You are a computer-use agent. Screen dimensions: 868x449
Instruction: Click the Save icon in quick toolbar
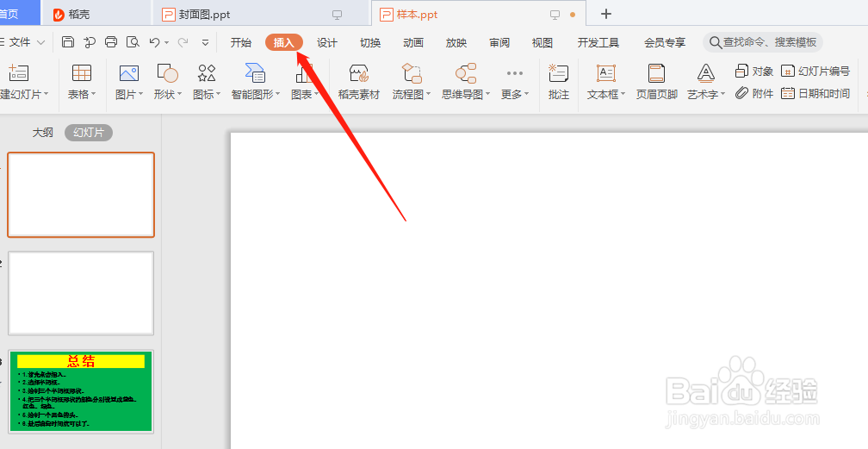(68, 42)
